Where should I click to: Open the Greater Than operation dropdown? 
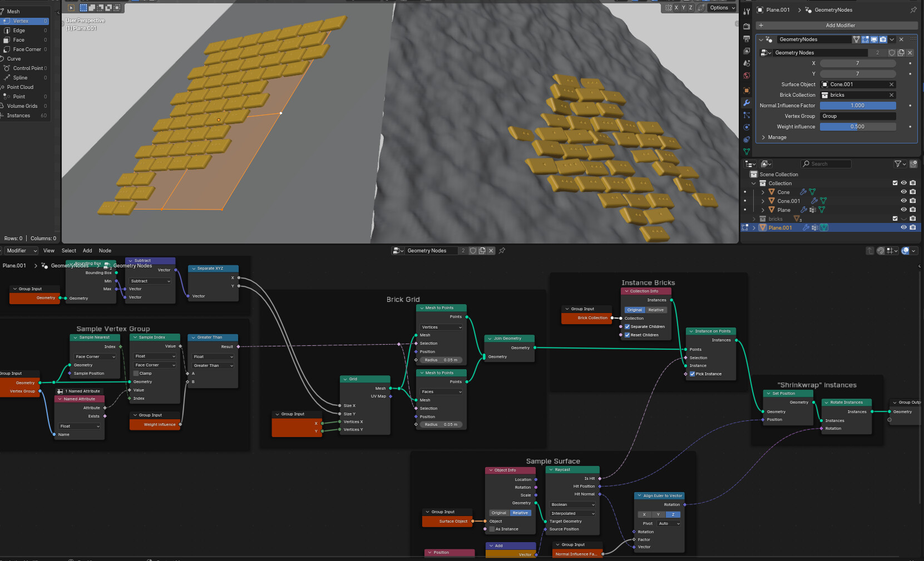pos(213,366)
